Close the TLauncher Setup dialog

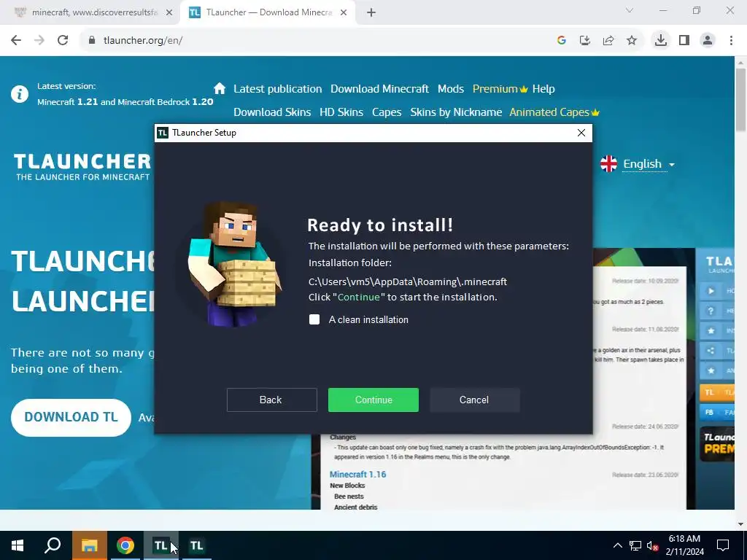click(581, 133)
